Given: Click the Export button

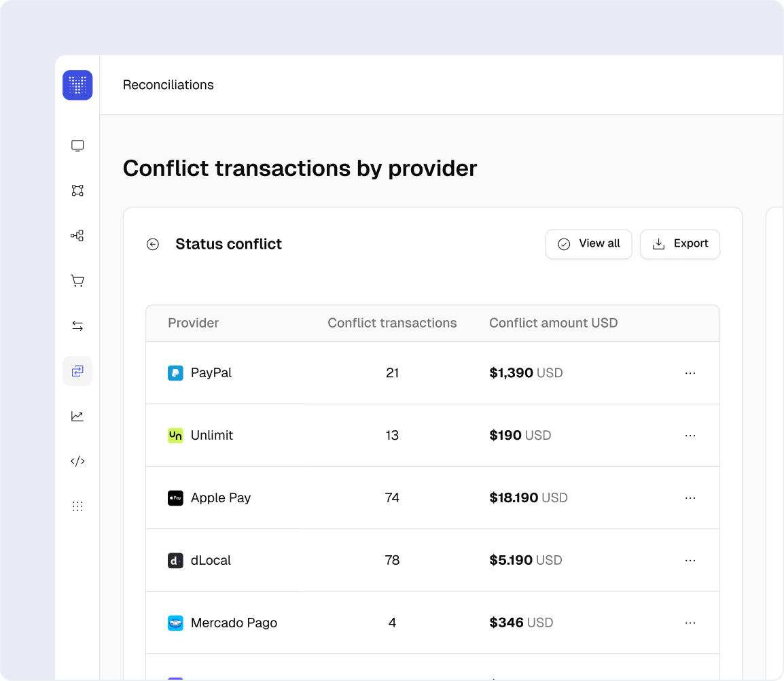Looking at the screenshot, I should (x=679, y=244).
